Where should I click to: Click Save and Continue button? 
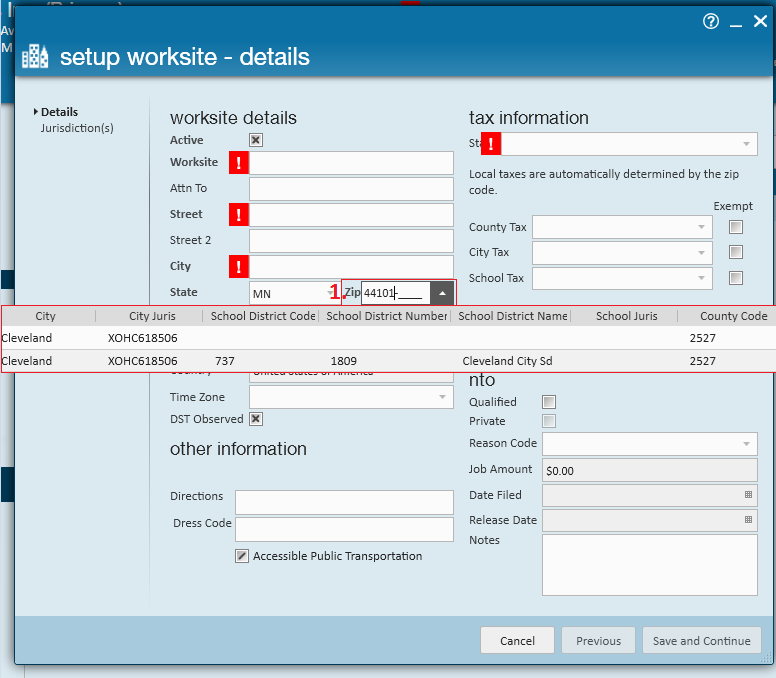point(701,641)
